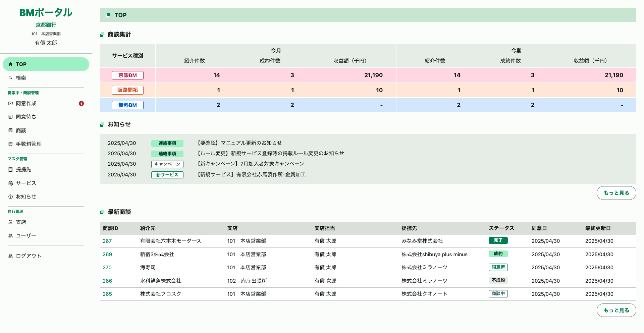Click the magnifier icon beside 検索
644x333 pixels.
tap(10, 78)
